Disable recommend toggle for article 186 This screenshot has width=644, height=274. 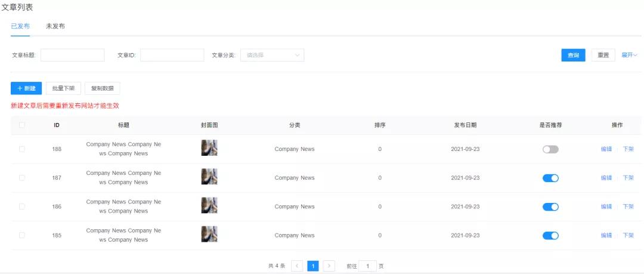(x=550, y=207)
